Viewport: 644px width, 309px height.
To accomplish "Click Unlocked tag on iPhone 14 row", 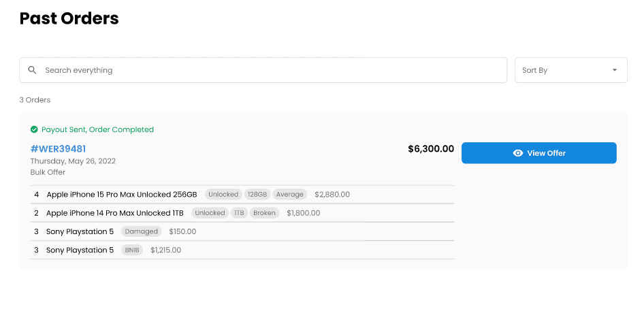I will pyautogui.click(x=210, y=213).
